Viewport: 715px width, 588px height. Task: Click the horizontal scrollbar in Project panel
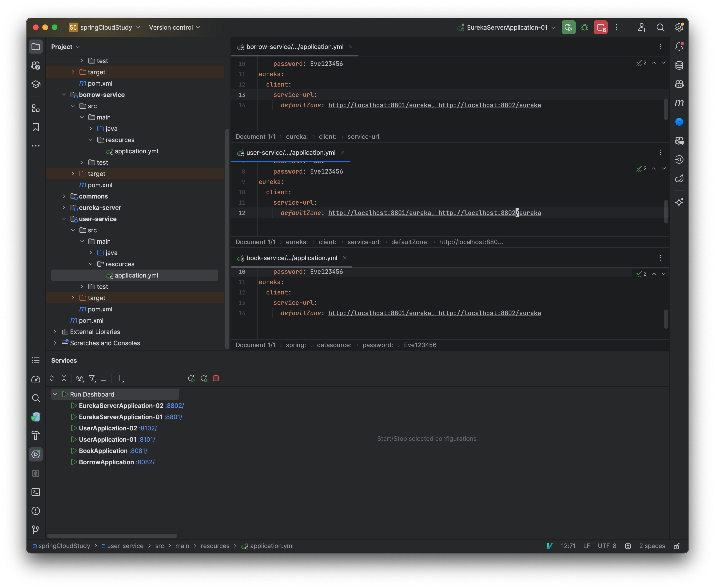pyautogui.click(x=112, y=536)
